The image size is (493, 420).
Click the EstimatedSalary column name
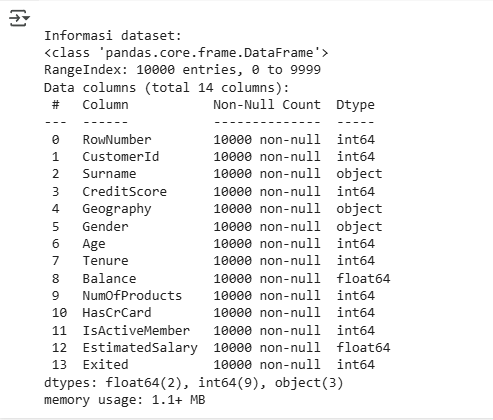coord(140,348)
